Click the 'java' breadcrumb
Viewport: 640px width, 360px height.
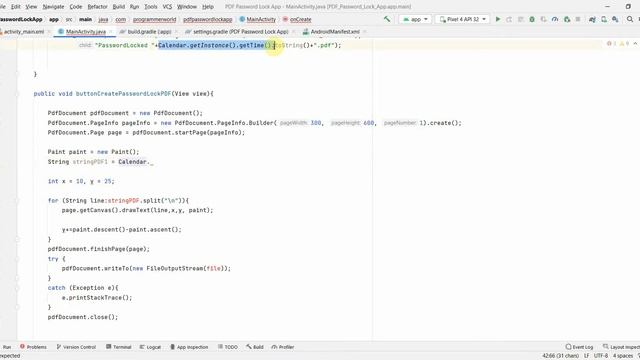tap(104, 19)
